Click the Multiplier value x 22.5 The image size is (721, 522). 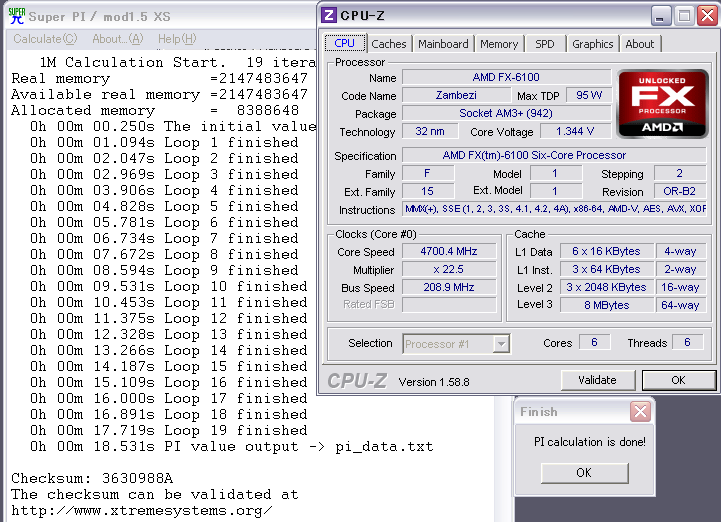coord(449,270)
